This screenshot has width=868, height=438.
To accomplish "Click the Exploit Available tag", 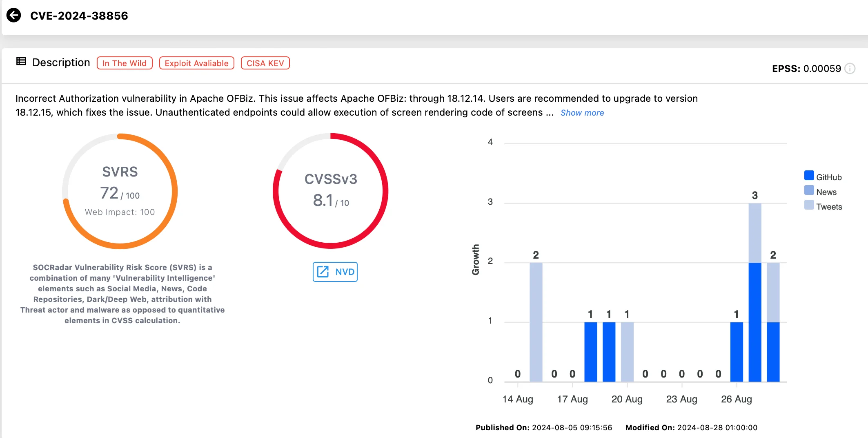I will tap(196, 63).
